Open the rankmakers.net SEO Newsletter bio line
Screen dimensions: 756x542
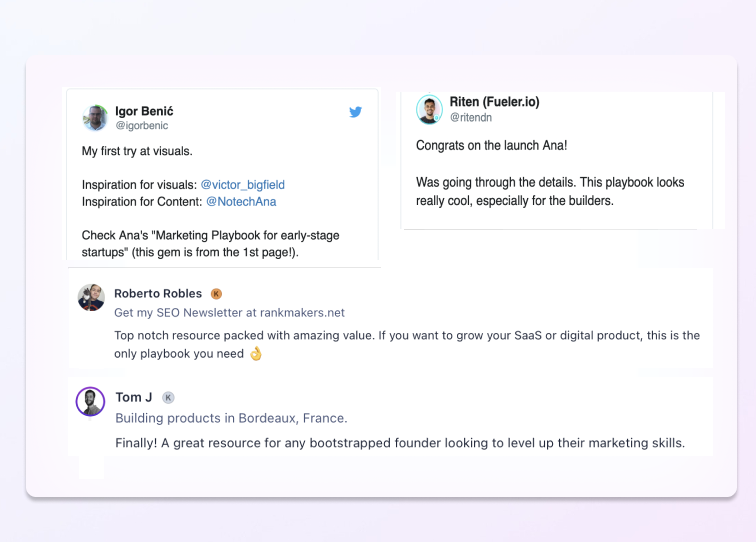click(229, 313)
